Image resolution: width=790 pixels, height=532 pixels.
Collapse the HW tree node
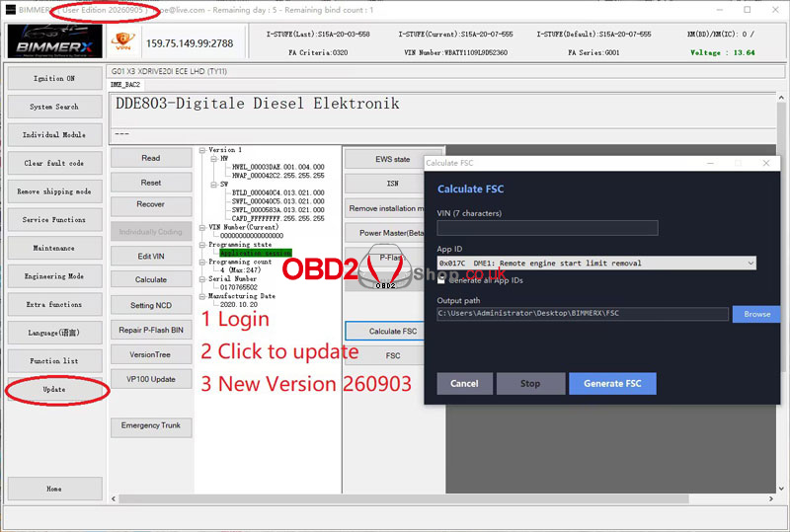[x=213, y=158]
